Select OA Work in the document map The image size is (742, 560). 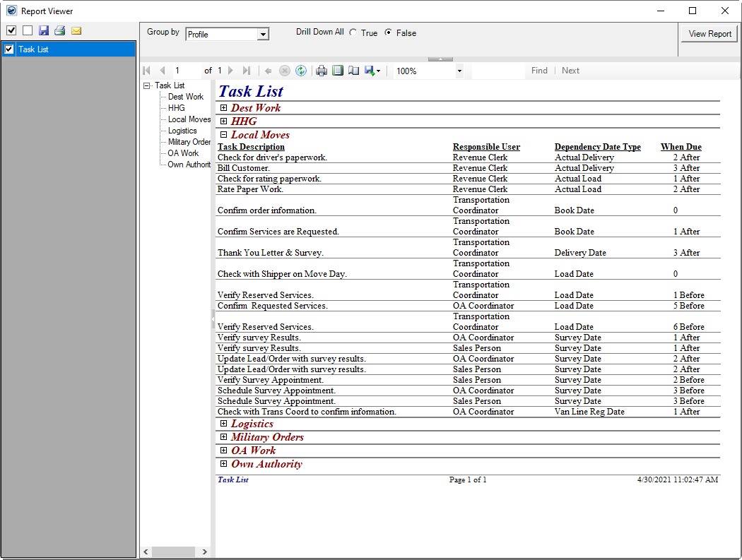pos(183,153)
